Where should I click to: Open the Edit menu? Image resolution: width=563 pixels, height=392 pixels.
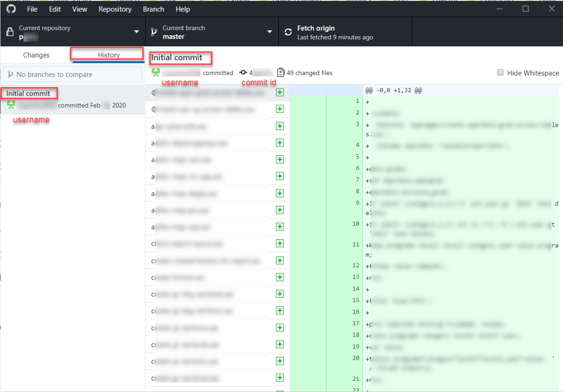click(55, 9)
